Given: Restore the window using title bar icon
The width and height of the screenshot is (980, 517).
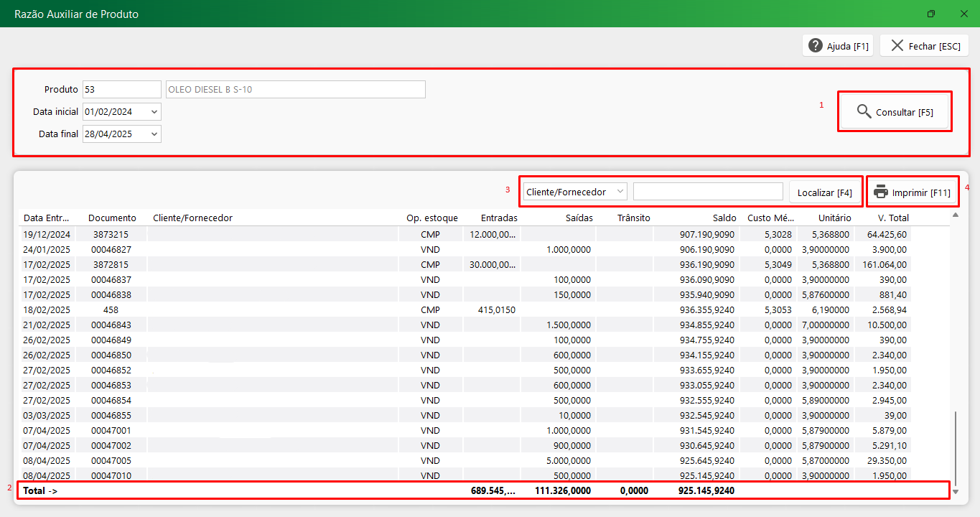Looking at the screenshot, I should 931,14.
